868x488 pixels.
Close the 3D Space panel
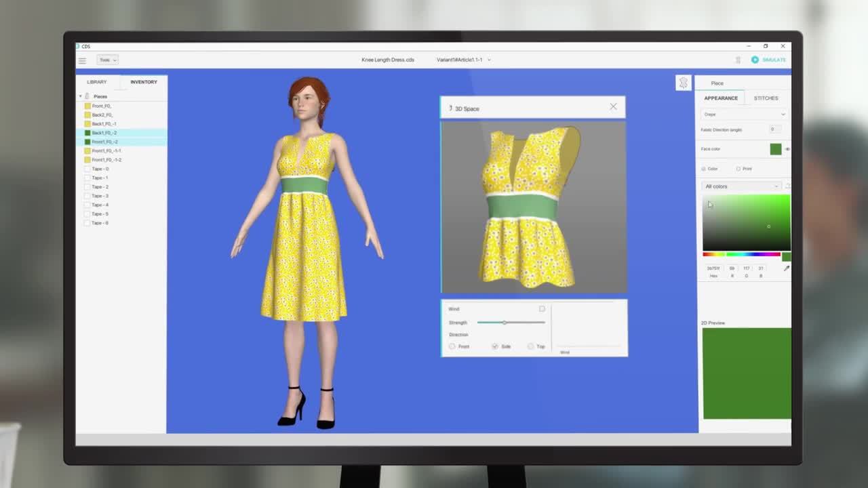click(613, 106)
